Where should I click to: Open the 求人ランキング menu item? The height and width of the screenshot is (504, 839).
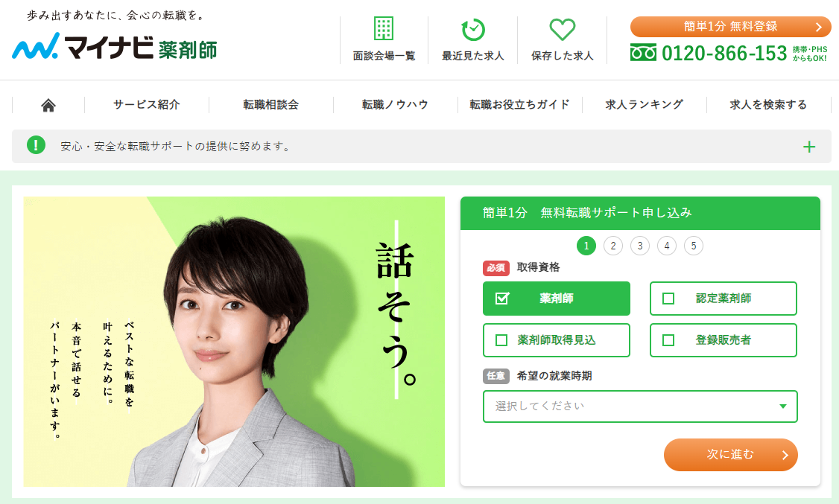(x=645, y=105)
